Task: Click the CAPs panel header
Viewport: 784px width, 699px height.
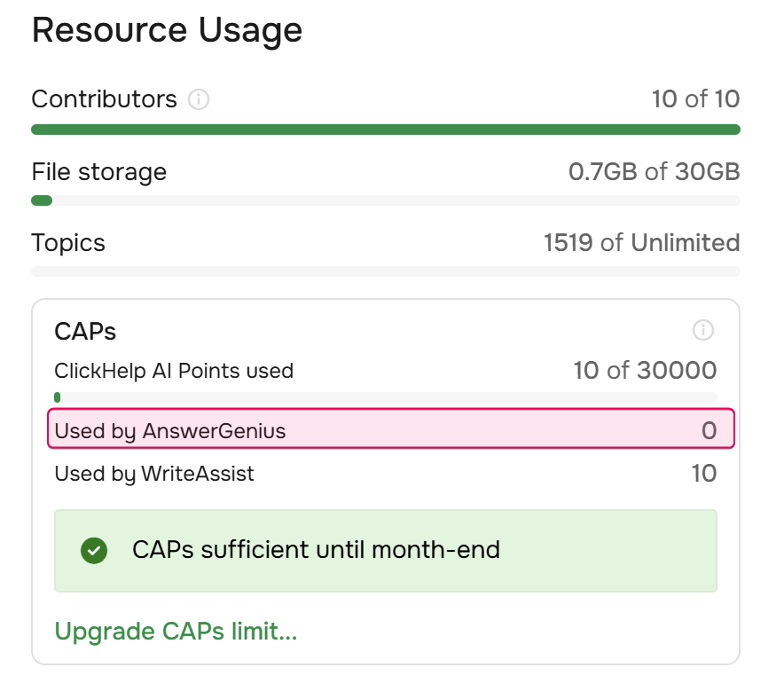Action: click(86, 331)
